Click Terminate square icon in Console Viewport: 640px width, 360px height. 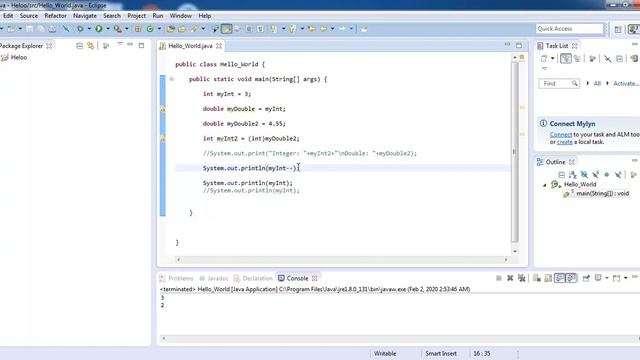click(x=499, y=278)
